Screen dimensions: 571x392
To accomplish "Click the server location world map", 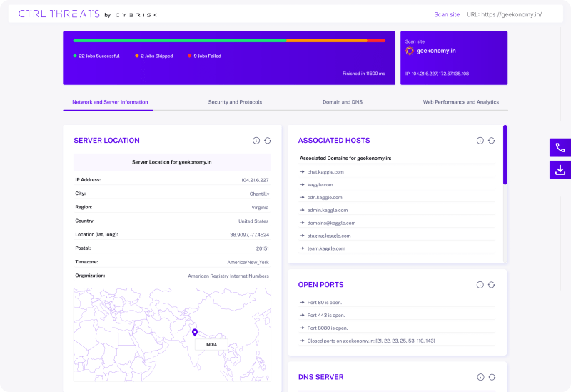I will coord(172,335).
